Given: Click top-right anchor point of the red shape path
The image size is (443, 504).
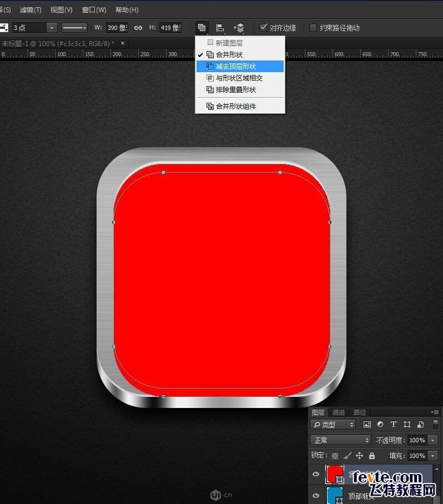Looking at the screenshot, I should 280,173.
